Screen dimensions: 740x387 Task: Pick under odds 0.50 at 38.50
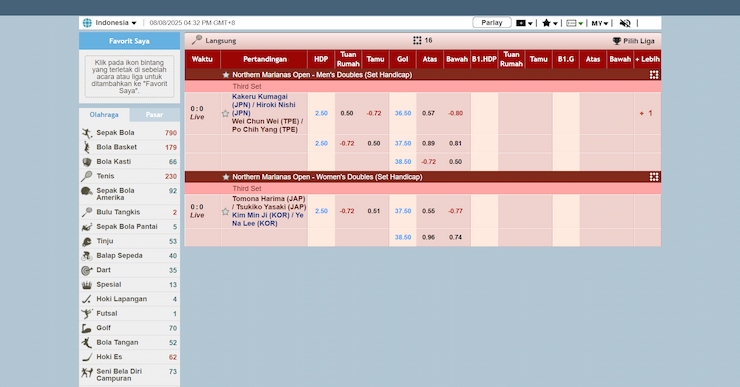[455, 162]
